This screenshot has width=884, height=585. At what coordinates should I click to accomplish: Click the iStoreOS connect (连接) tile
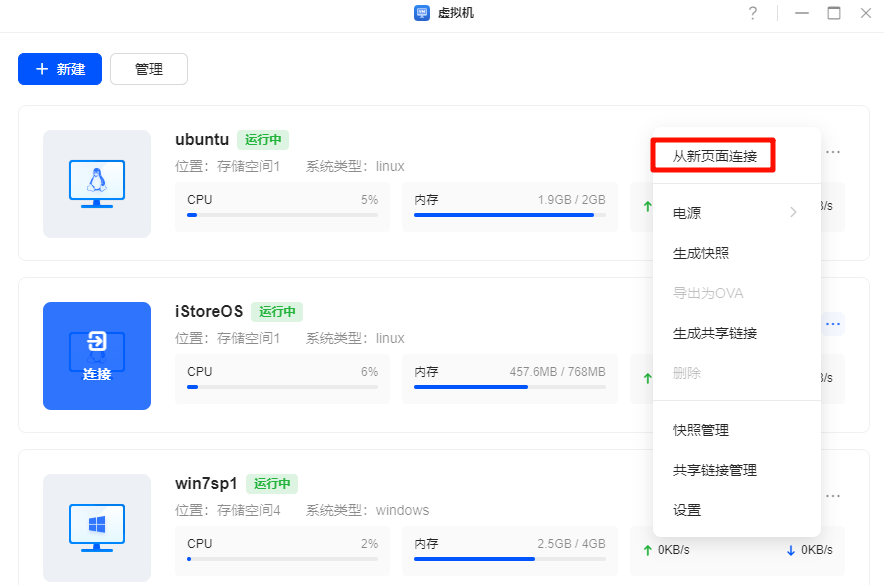(x=97, y=356)
